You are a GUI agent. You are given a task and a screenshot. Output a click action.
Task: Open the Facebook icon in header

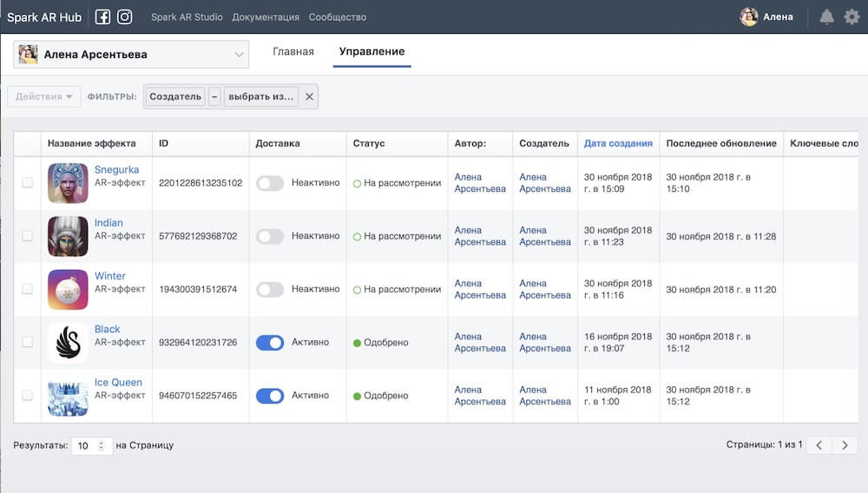(102, 16)
